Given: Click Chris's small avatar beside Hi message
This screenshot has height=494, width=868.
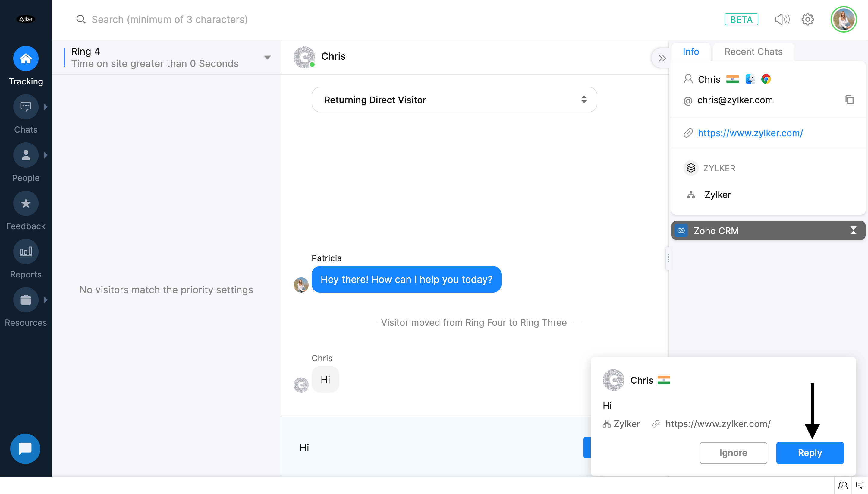Looking at the screenshot, I should pos(301,385).
